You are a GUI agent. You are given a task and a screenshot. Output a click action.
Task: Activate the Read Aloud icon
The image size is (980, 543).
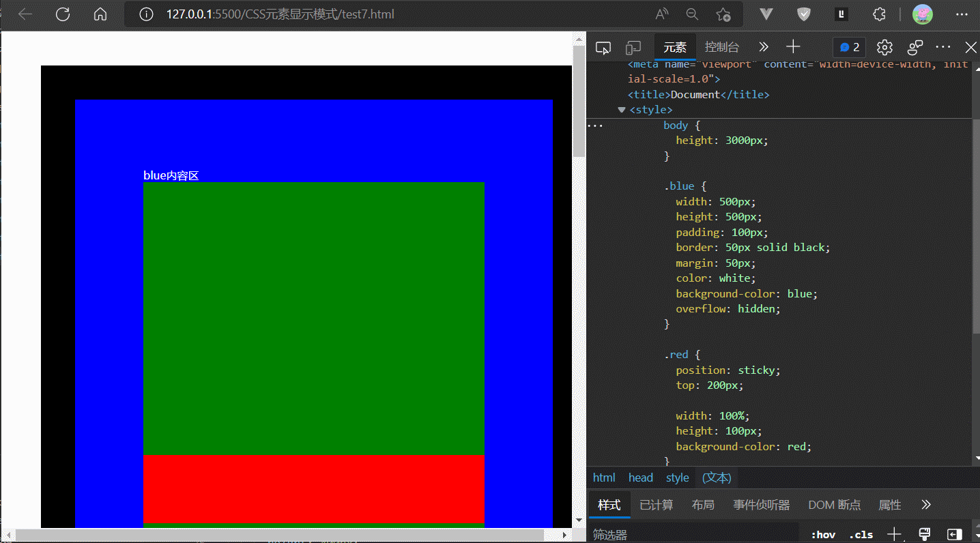(x=662, y=14)
